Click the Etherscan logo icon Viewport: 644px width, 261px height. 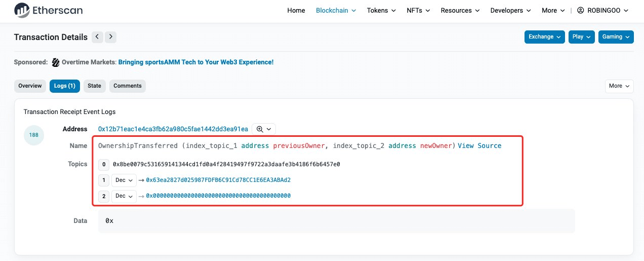click(22, 10)
